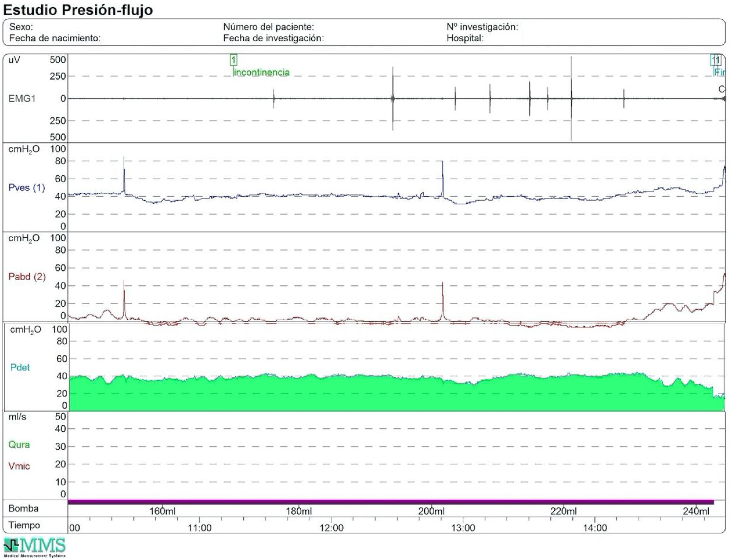This screenshot has width=730, height=560.
Task: Click the green Qura flow label
Action: (19, 445)
